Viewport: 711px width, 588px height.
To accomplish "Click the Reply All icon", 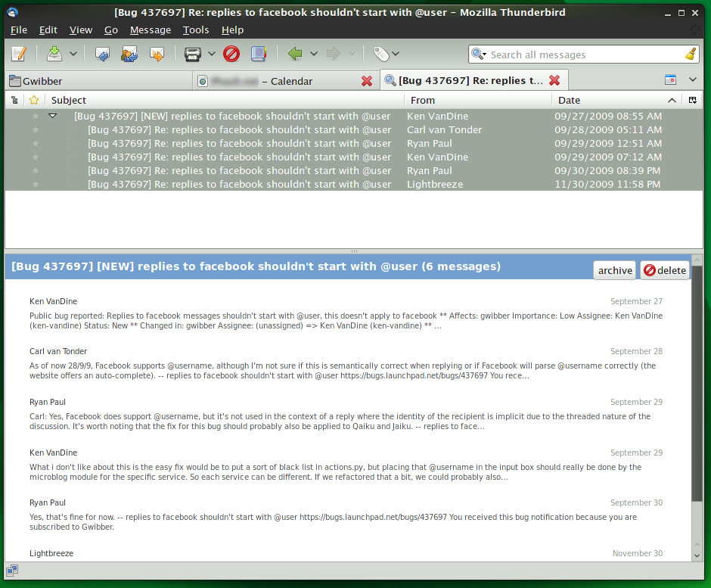I will [x=129, y=54].
